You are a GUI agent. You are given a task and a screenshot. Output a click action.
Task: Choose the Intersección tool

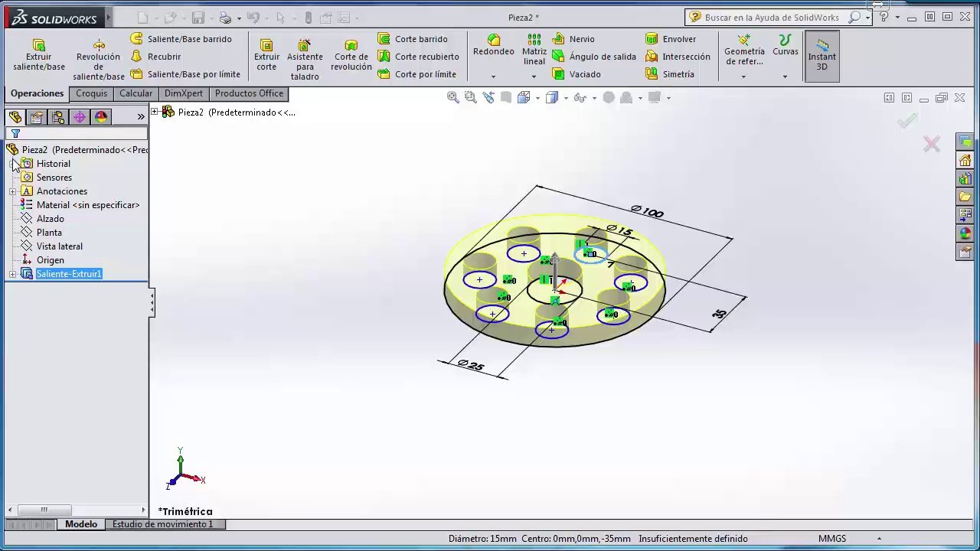(678, 57)
